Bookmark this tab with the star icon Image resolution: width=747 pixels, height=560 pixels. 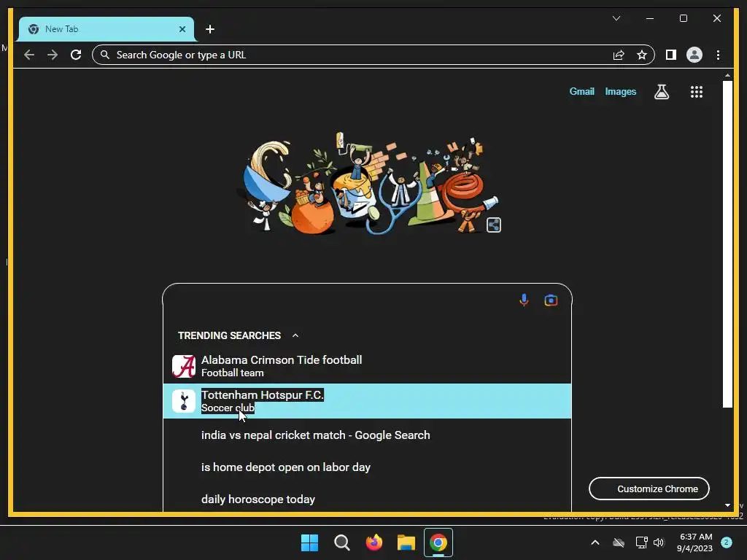[x=642, y=55]
